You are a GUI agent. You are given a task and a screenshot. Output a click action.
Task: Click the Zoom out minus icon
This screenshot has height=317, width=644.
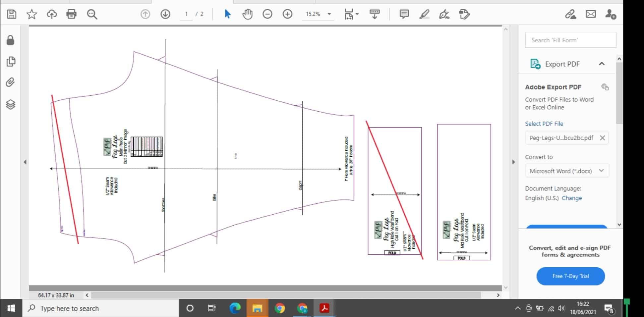pos(267,14)
